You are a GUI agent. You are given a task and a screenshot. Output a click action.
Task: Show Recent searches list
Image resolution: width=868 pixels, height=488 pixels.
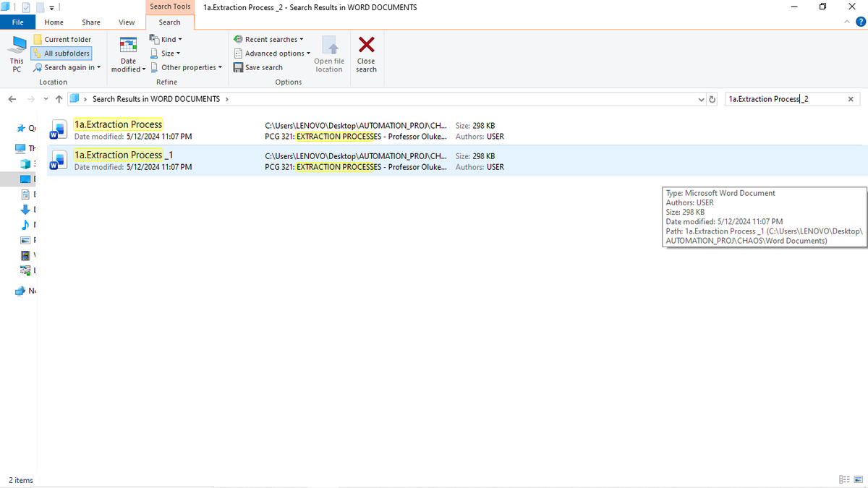(x=268, y=39)
